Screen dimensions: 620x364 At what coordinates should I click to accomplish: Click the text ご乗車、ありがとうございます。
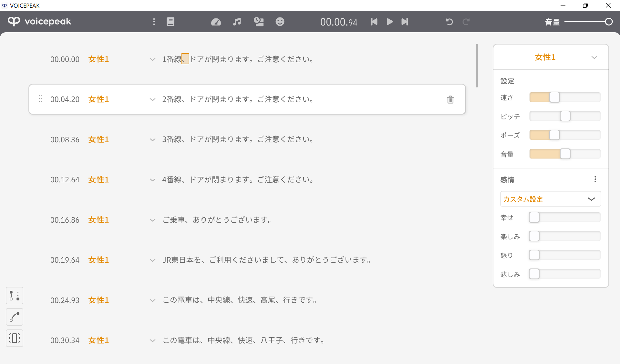click(x=217, y=220)
